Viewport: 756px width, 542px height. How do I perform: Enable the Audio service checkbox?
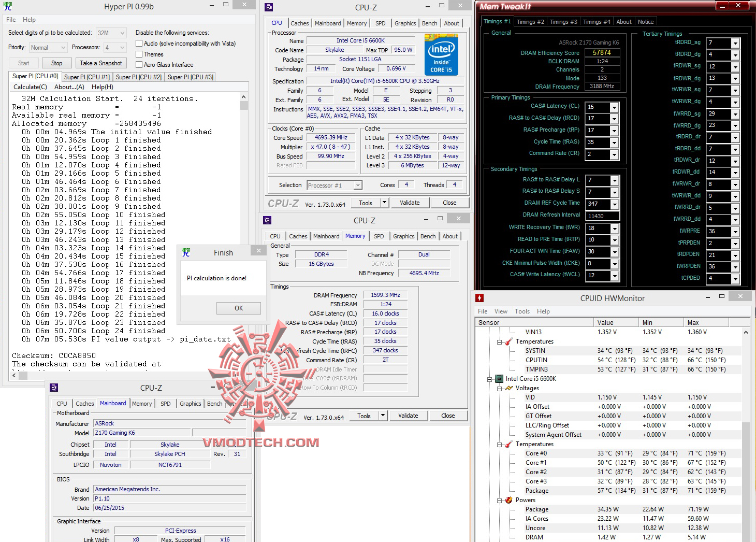pyautogui.click(x=139, y=44)
